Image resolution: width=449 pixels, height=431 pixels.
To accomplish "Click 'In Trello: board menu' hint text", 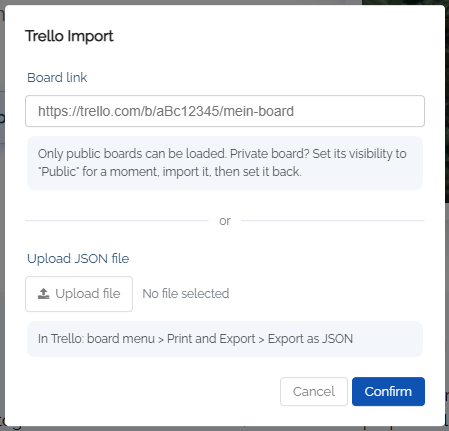I will coord(96,339).
